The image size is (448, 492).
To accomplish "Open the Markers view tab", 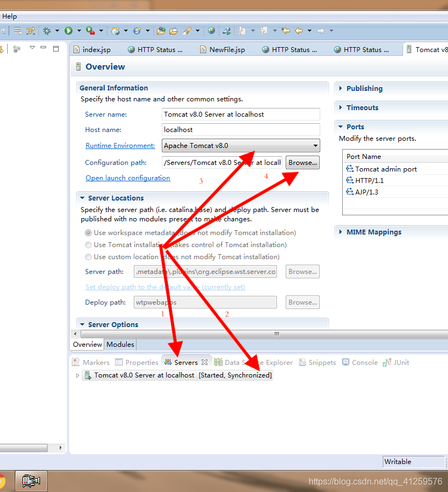I will pyautogui.click(x=90, y=362).
